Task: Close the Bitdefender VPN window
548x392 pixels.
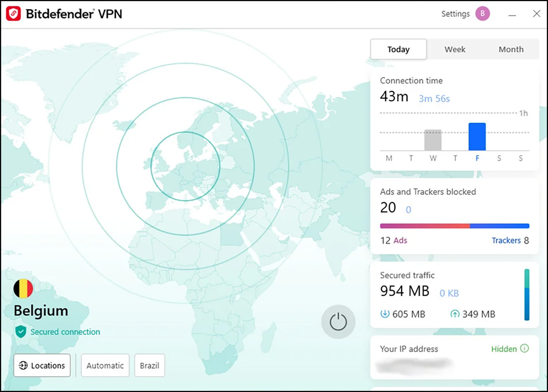Action: tap(536, 14)
